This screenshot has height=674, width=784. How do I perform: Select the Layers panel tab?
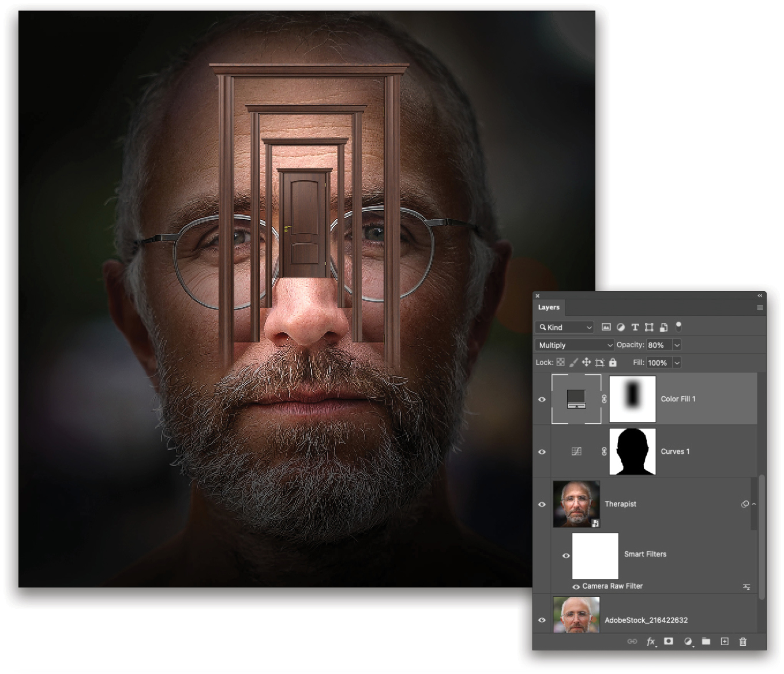[549, 307]
